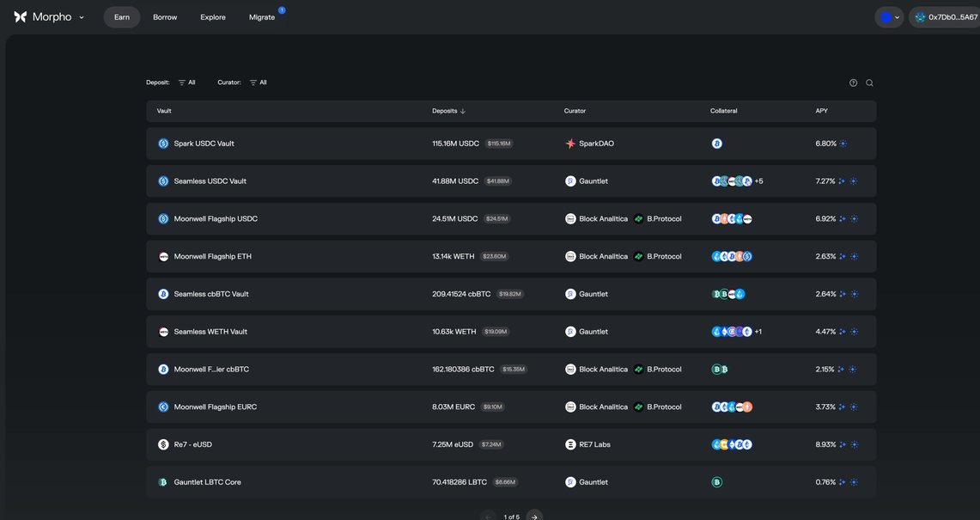
Task: Open the Moonwell Flagship ETH row
Action: tap(511, 256)
